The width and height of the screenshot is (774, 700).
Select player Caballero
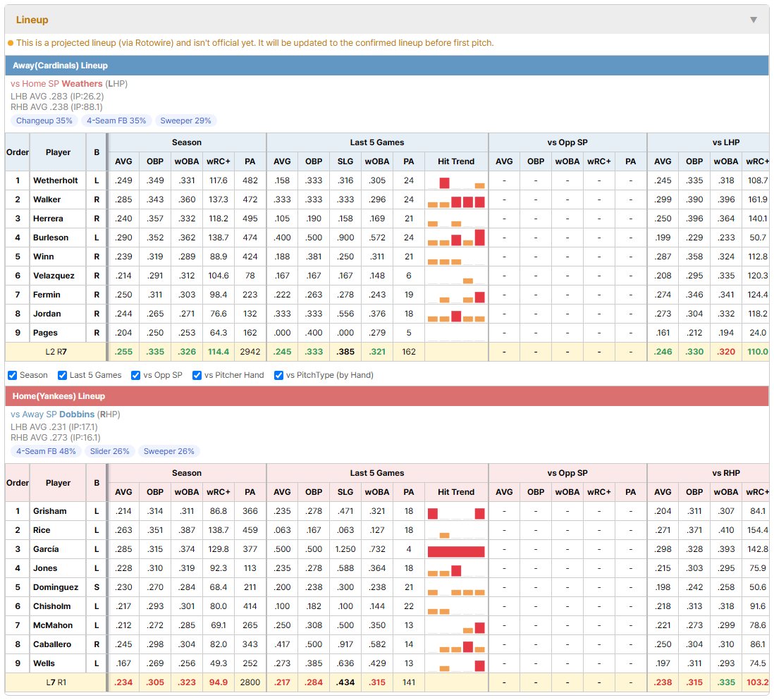52,645
